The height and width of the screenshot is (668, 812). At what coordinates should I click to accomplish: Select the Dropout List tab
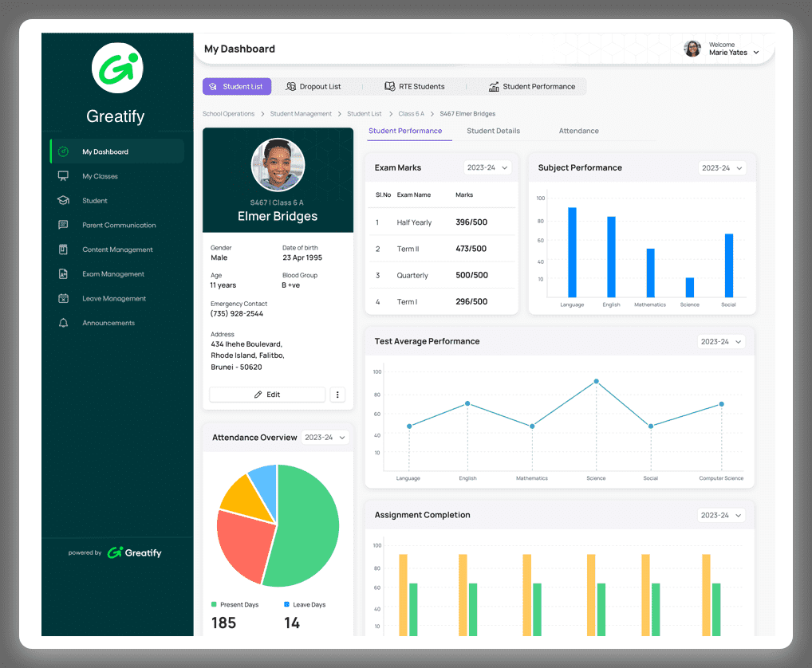click(x=313, y=87)
